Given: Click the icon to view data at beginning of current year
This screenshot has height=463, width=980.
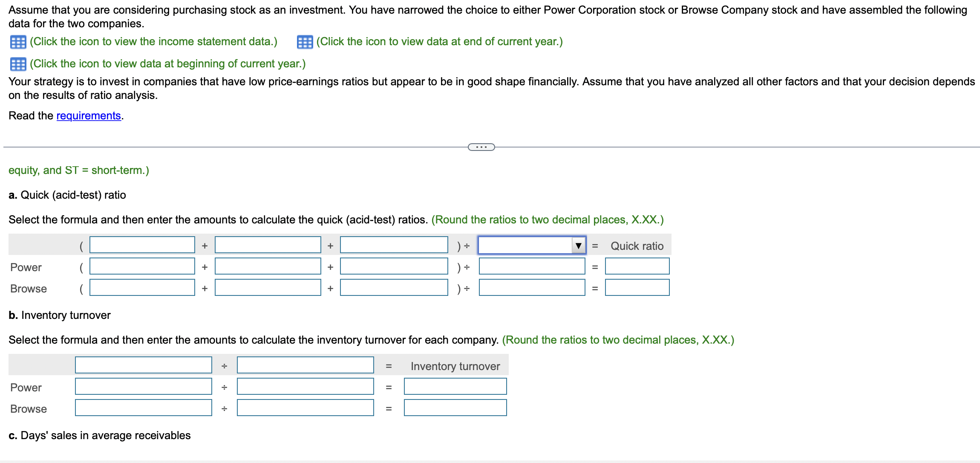Looking at the screenshot, I should click(17, 63).
